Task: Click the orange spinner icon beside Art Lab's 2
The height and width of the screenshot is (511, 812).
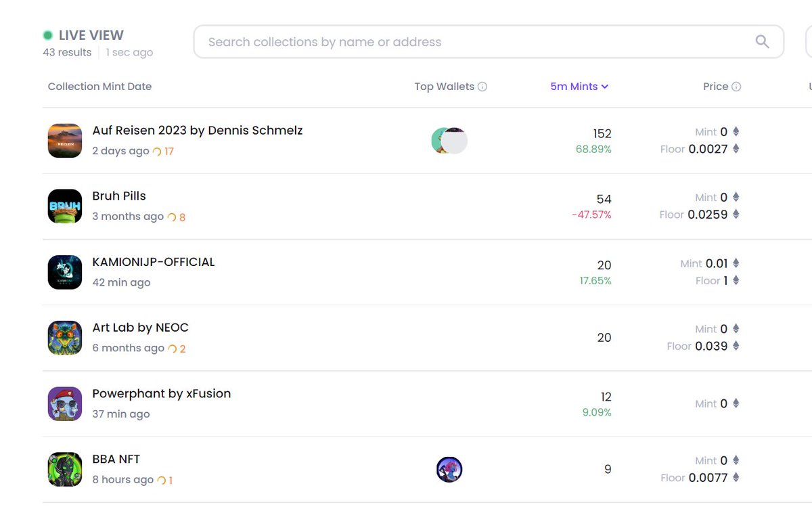Action: [173, 349]
